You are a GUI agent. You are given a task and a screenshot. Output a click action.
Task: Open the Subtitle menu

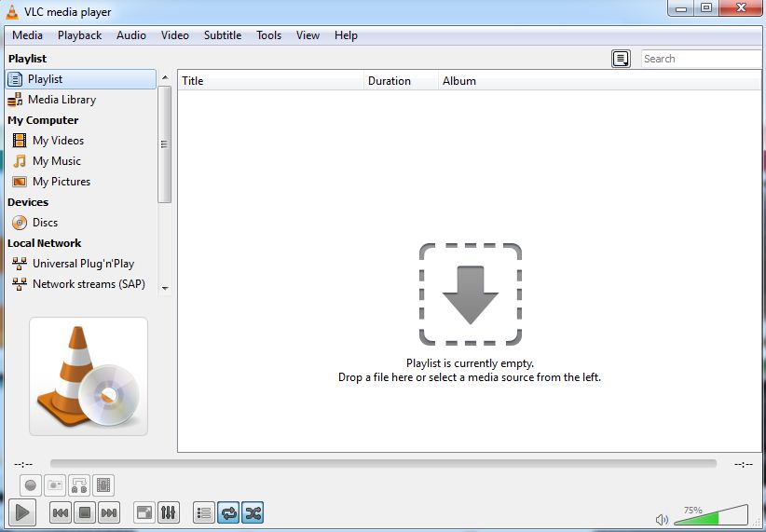tap(223, 35)
